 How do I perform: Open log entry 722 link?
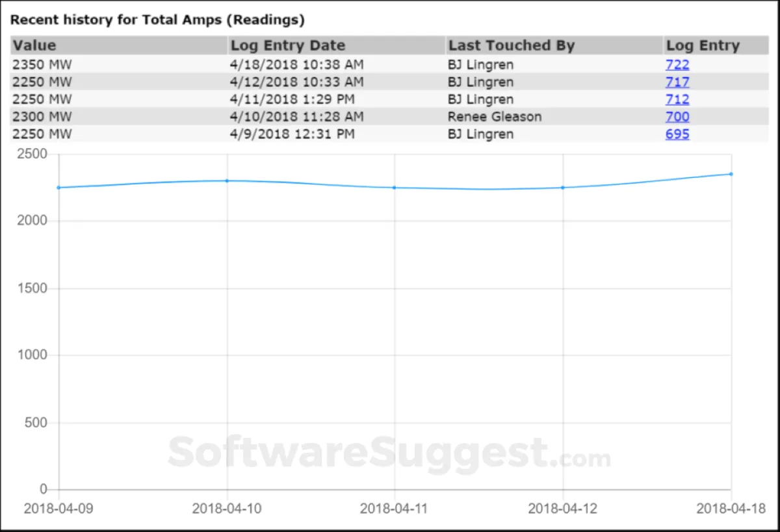click(x=677, y=64)
